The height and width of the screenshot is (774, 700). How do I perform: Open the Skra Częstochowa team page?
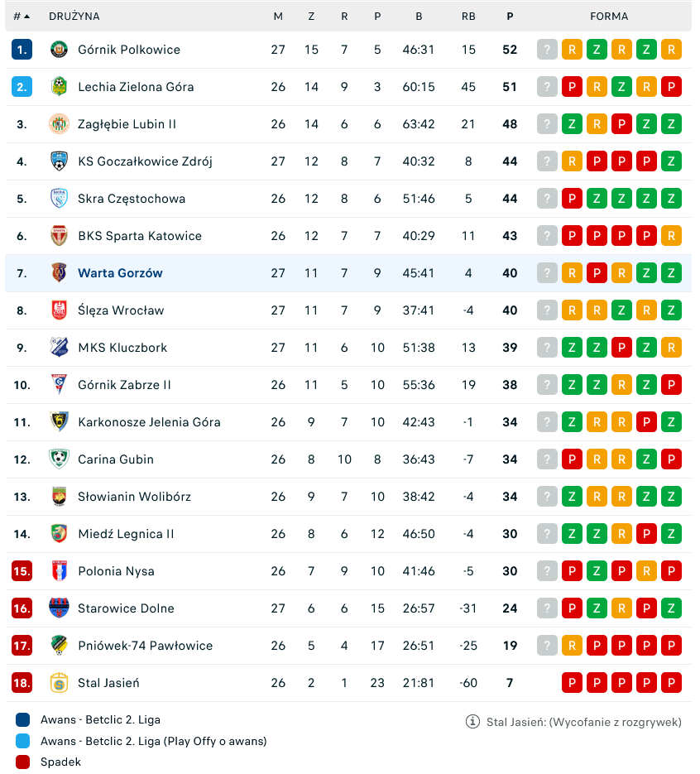132,199
